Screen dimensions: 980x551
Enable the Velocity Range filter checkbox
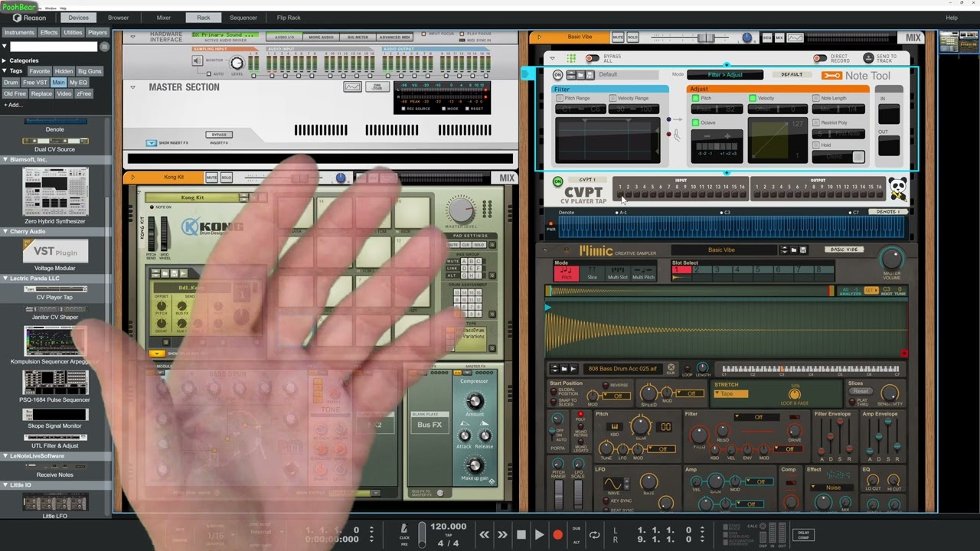(x=612, y=99)
